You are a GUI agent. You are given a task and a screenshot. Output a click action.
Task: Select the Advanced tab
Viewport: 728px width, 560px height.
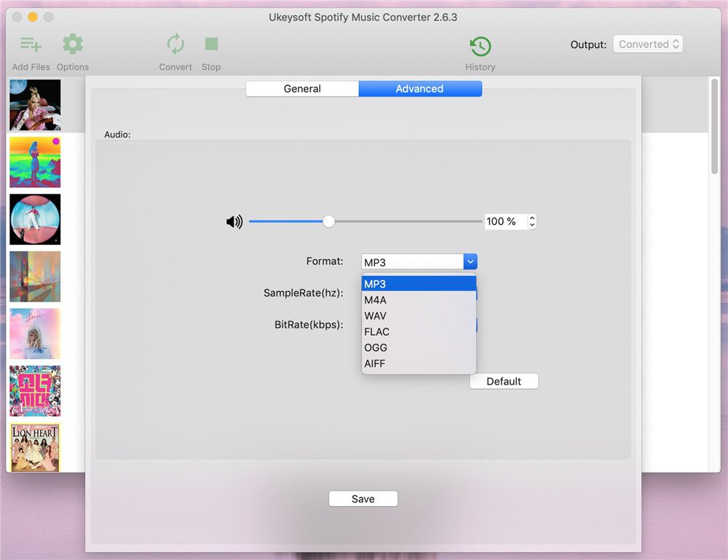(x=420, y=89)
